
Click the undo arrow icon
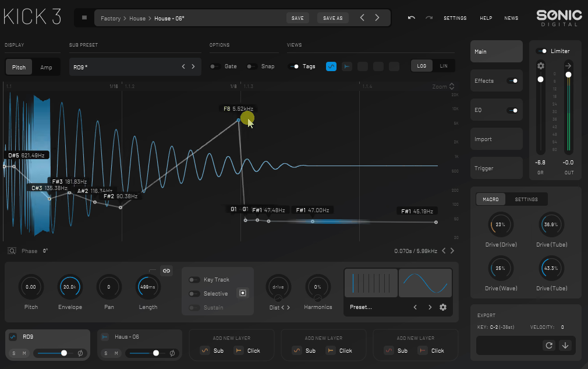[x=412, y=17]
